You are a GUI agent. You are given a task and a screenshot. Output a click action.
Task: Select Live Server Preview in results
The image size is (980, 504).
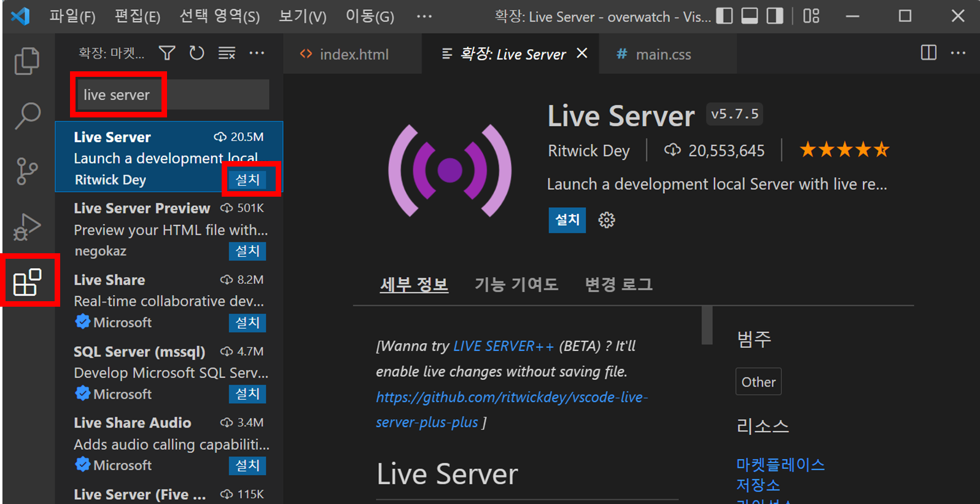(169, 229)
